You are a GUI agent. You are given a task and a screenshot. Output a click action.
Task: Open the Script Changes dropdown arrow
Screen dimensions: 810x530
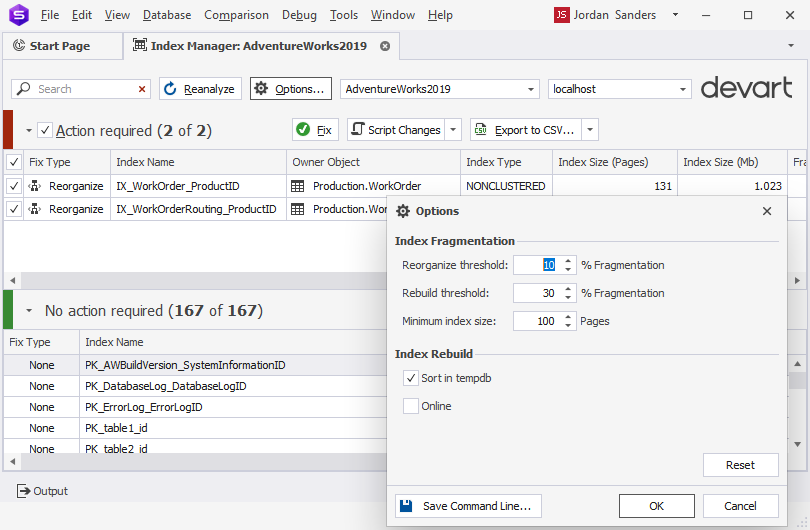tap(453, 129)
